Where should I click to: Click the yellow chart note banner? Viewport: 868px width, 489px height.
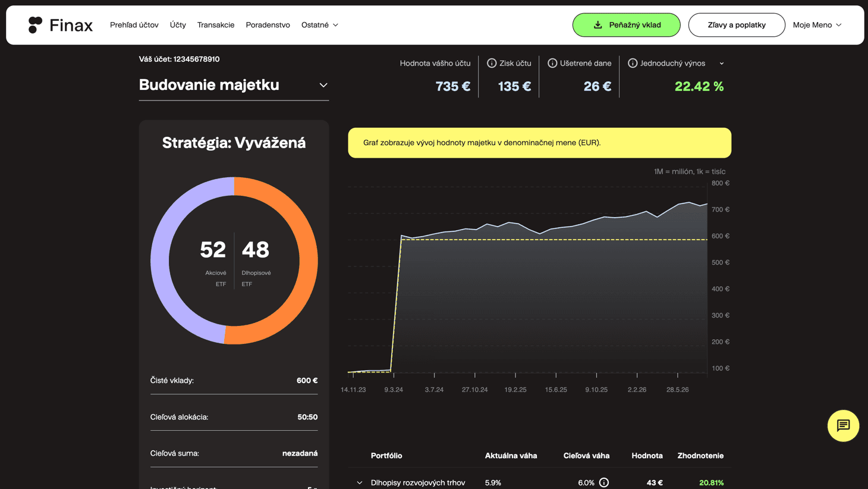click(539, 143)
